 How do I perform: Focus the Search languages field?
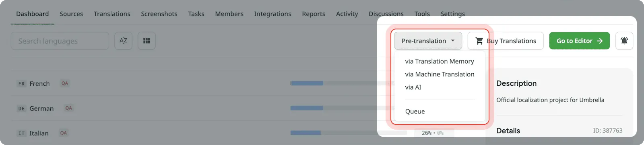coord(60,41)
